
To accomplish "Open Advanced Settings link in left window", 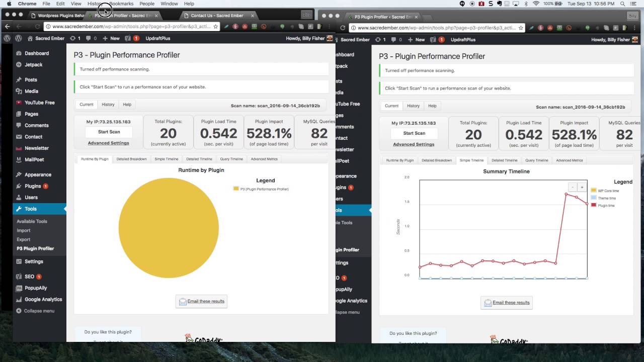I will pyautogui.click(x=109, y=143).
